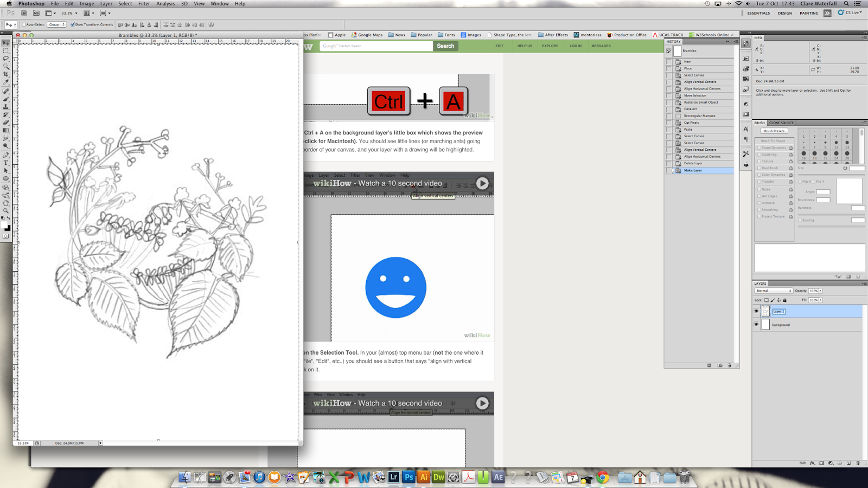Uncheck Show Transform Controls

(x=73, y=24)
